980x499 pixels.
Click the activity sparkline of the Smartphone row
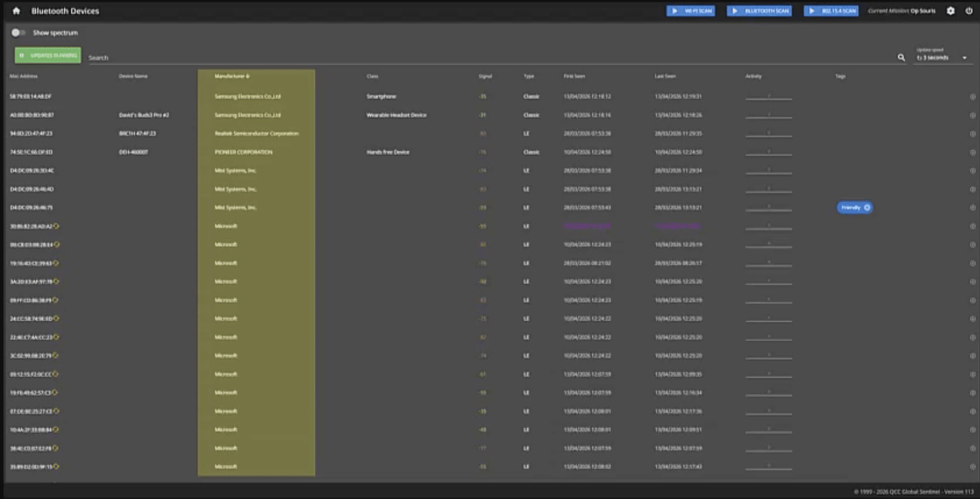coord(768,97)
